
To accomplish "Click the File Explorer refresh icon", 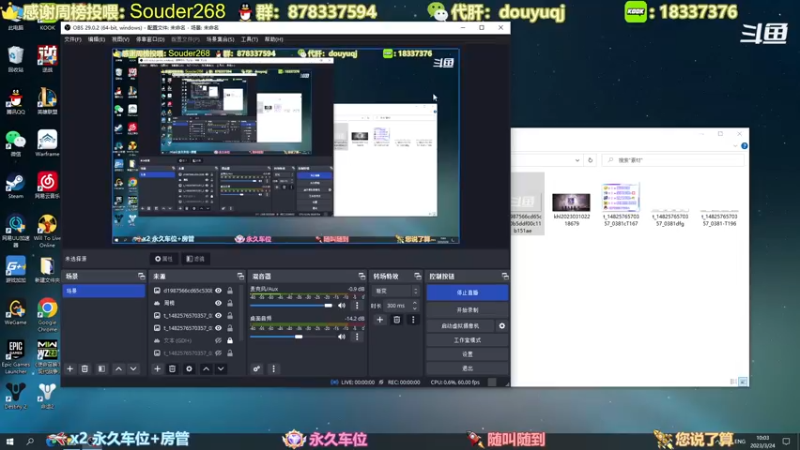I will coord(590,160).
